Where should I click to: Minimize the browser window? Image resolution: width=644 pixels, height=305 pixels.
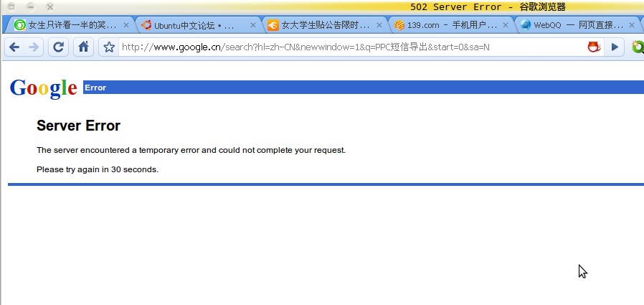point(30,6)
